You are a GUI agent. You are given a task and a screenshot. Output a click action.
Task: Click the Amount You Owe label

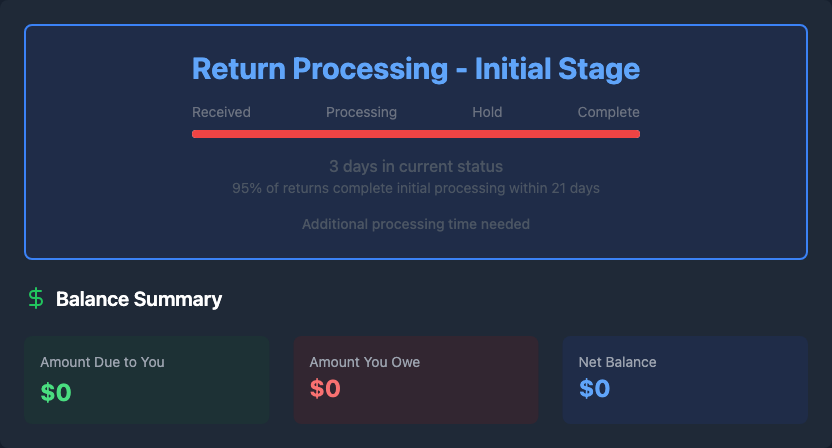(364, 362)
